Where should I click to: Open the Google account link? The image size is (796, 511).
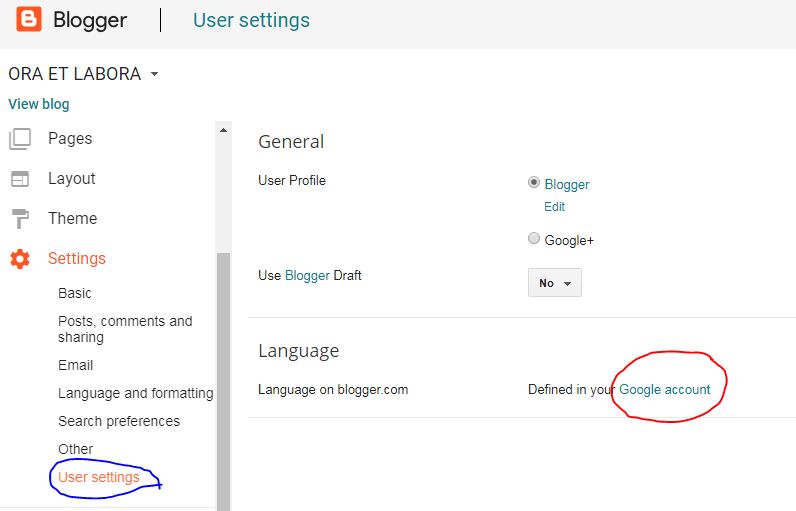(x=665, y=389)
